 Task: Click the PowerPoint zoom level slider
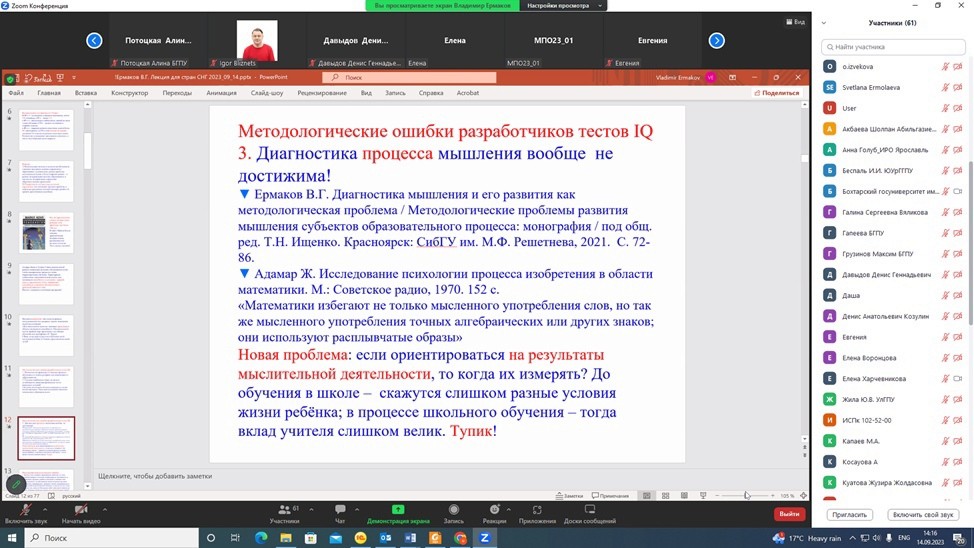click(745, 496)
